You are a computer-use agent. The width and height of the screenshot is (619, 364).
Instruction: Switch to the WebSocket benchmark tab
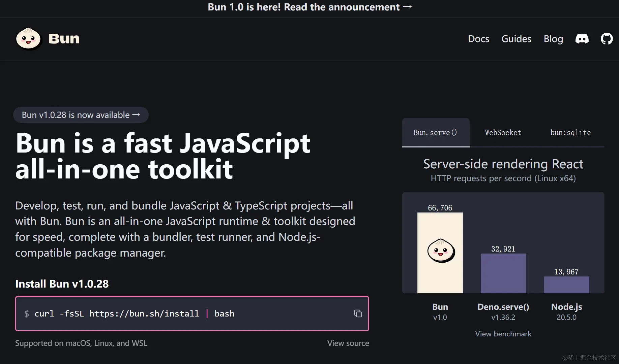click(503, 132)
